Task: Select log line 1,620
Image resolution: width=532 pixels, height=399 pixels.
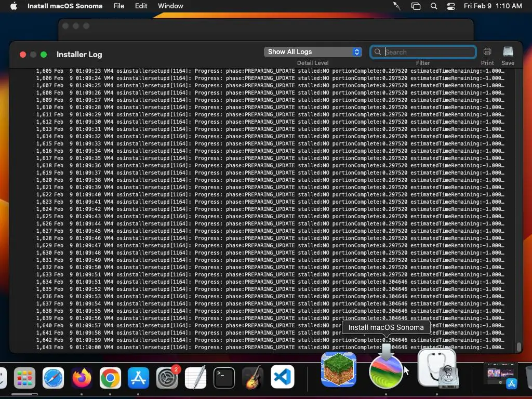Action: 270,180
